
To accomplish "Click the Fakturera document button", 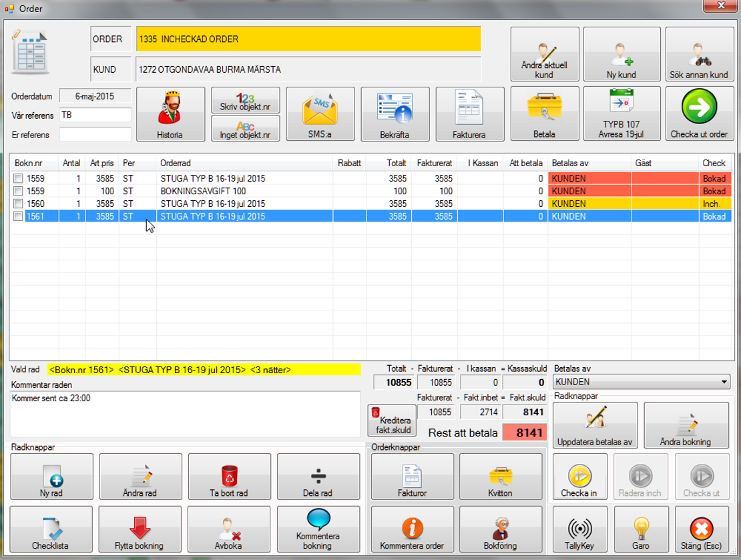I will tap(470, 114).
